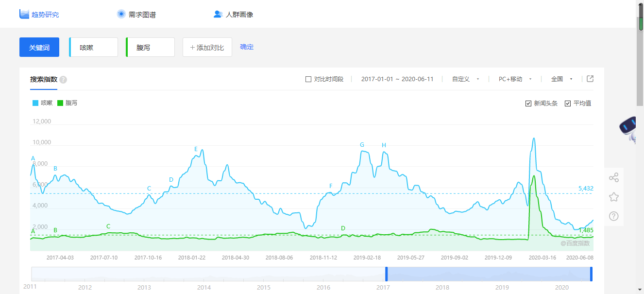The height and width of the screenshot is (294, 644).
Task: Click blue news marker B on chart
Action: click(x=55, y=169)
